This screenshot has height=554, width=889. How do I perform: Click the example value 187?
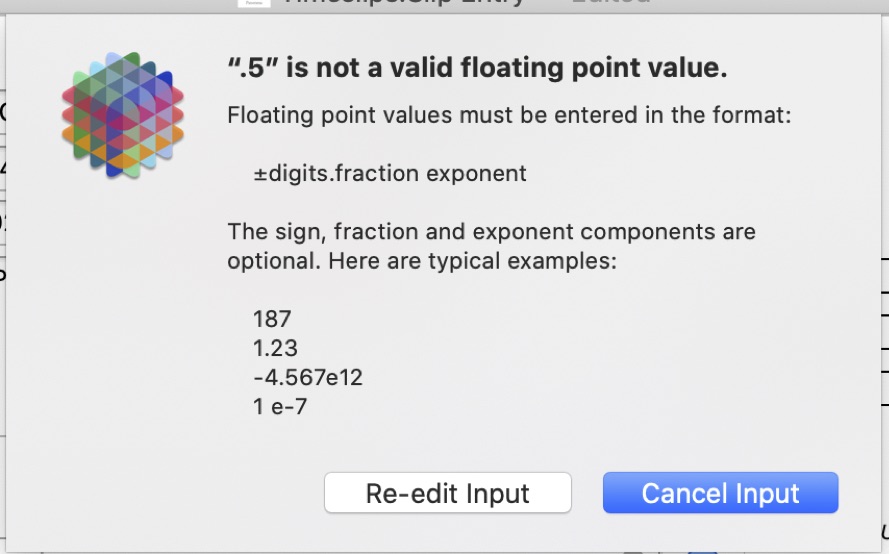tap(272, 319)
